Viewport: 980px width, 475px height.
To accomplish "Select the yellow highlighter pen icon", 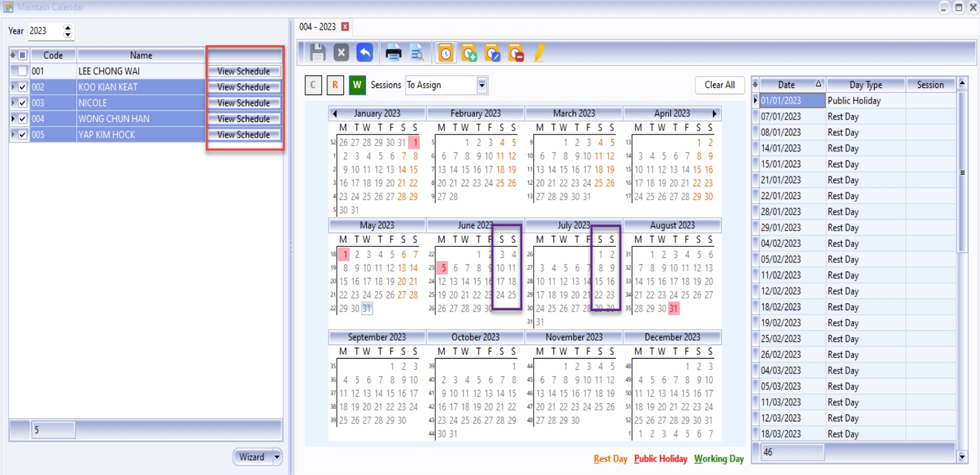I will tap(538, 54).
